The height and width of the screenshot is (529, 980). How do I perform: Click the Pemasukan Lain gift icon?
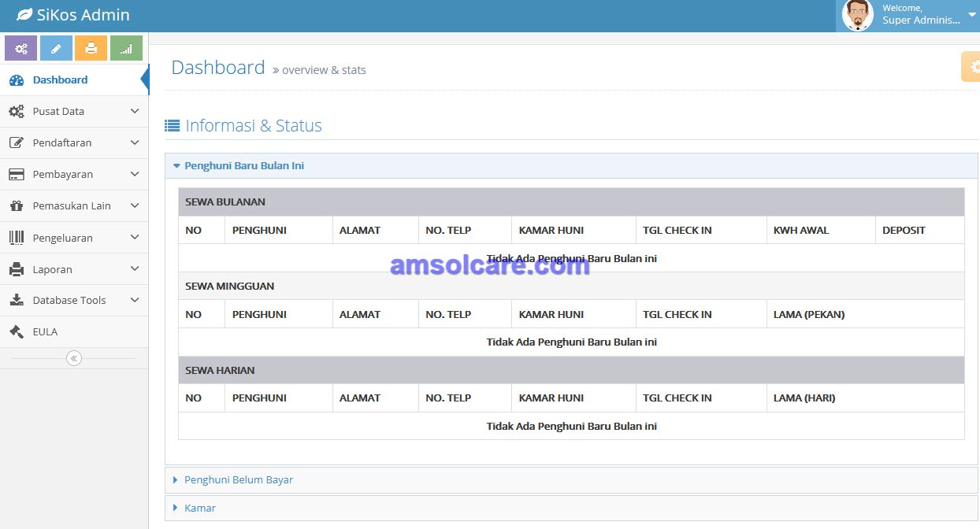(x=17, y=206)
